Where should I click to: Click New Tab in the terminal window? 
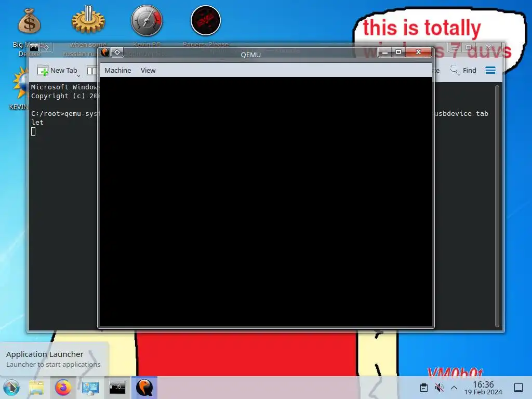pos(57,70)
